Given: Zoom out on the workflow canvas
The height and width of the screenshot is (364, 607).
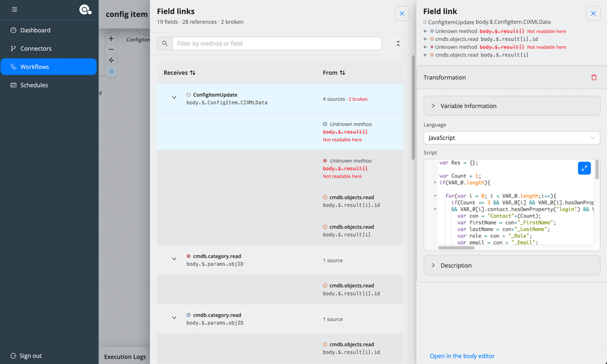Looking at the screenshot, I should coord(111,50).
